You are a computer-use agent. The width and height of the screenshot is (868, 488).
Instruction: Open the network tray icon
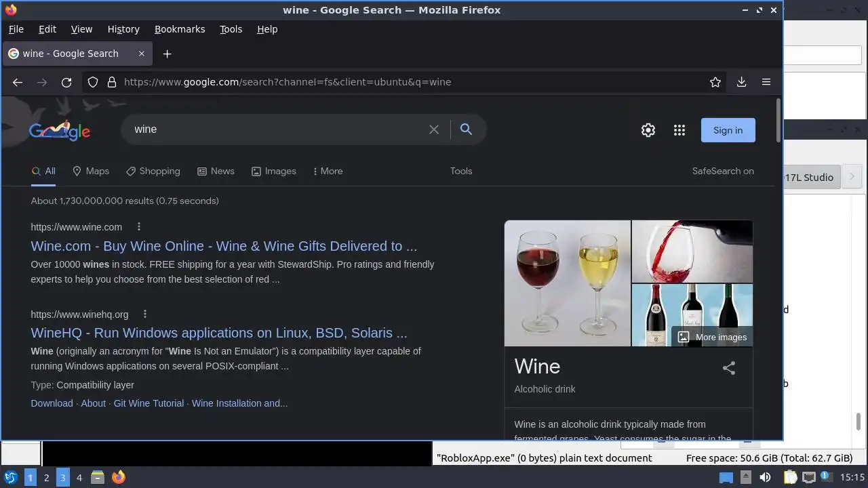pyautogui.click(x=808, y=477)
